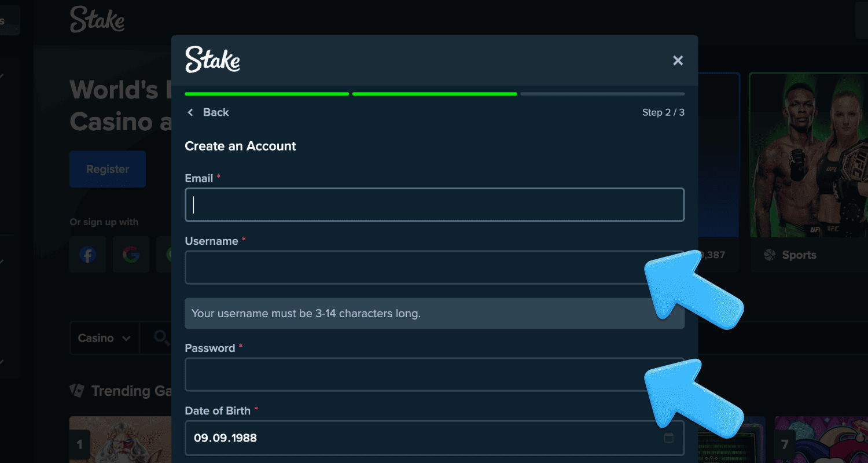The image size is (868, 463).
Task: Click the third progress bar segment
Action: click(x=602, y=94)
